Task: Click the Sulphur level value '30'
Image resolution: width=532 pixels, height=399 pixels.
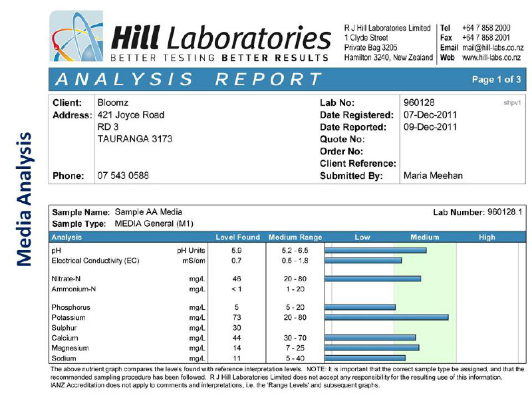Action: (x=237, y=328)
